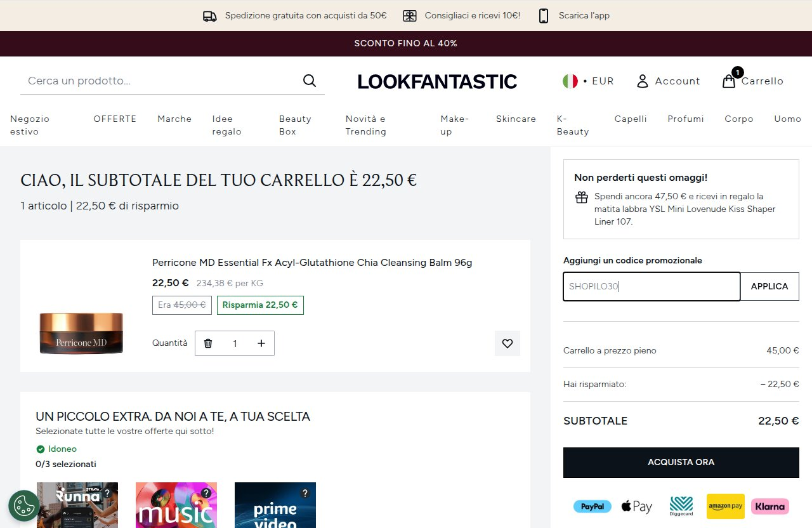Image resolution: width=812 pixels, height=528 pixels.
Task: Open the K-Beauty menu
Action: click(x=573, y=125)
